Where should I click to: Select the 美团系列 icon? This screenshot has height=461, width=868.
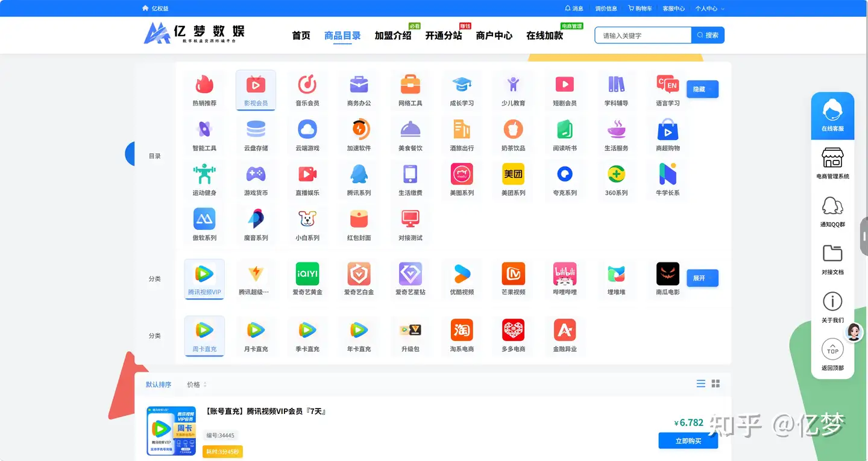[x=513, y=174]
